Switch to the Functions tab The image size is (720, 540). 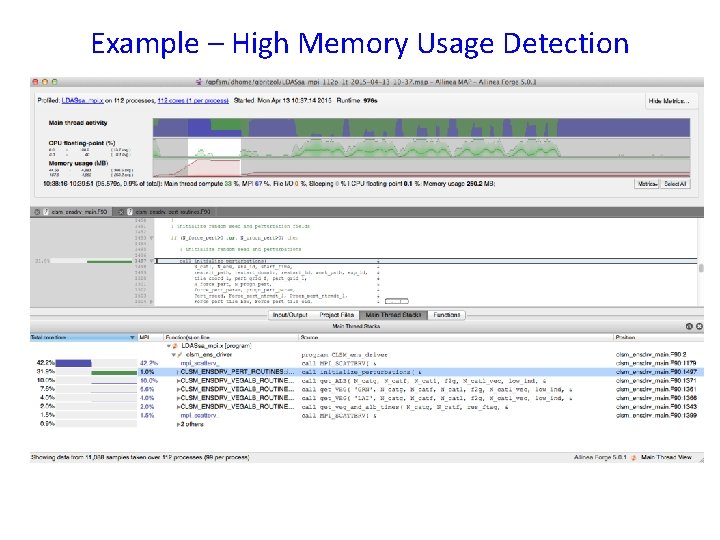446,315
